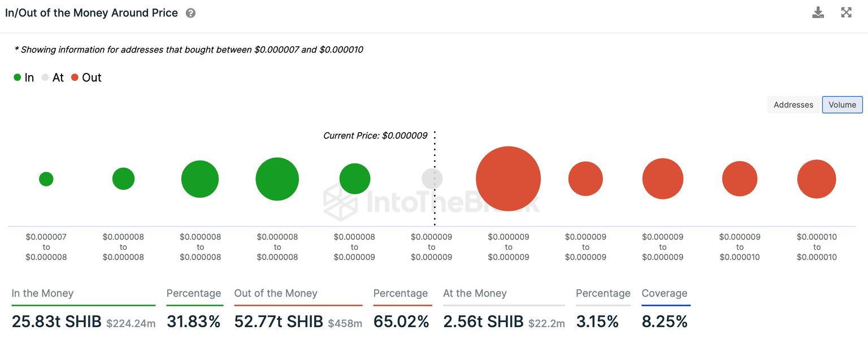
Task: Click the smallest green bubble
Action: click(x=46, y=179)
